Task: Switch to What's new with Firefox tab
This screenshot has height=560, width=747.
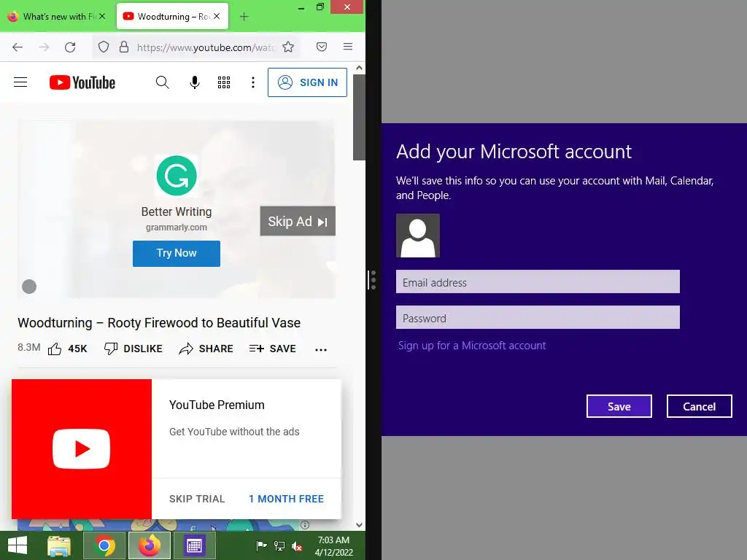Action: tap(56, 16)
